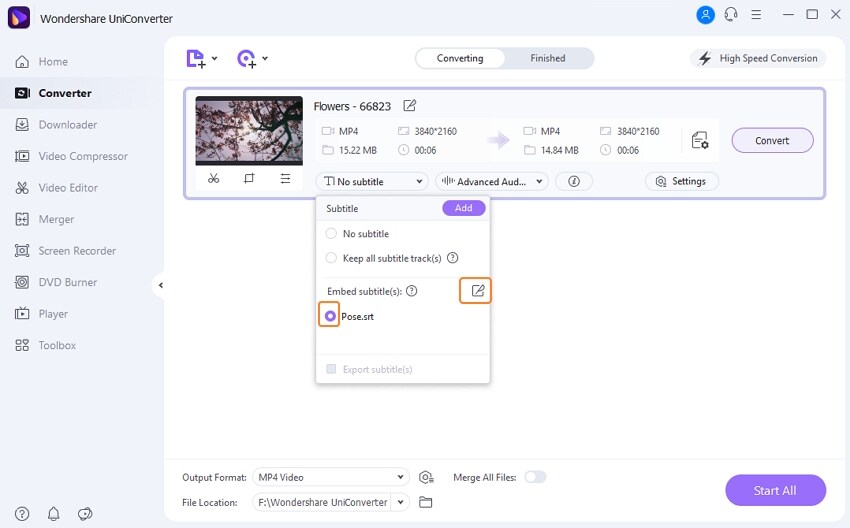This screenshot has width=850, height=528.
Task: Expand the Output Format MP4 Video dropdown
Action: pos(331,477)
